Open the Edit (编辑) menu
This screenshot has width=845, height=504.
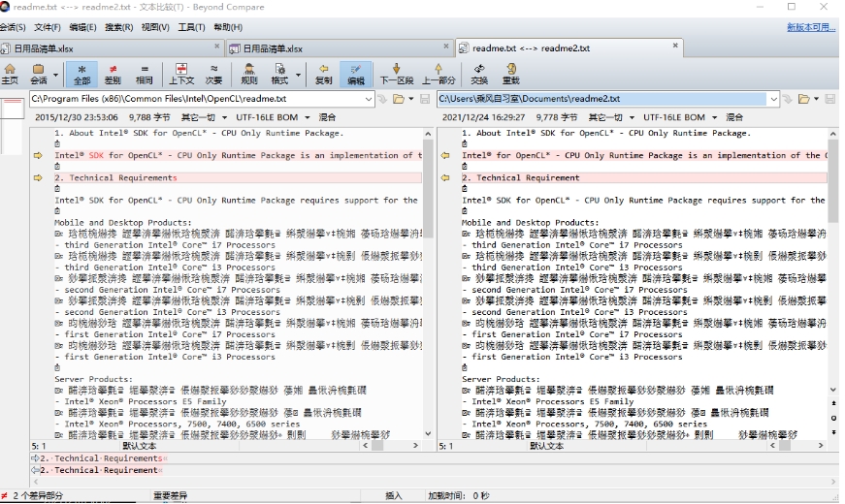[82, 27]
